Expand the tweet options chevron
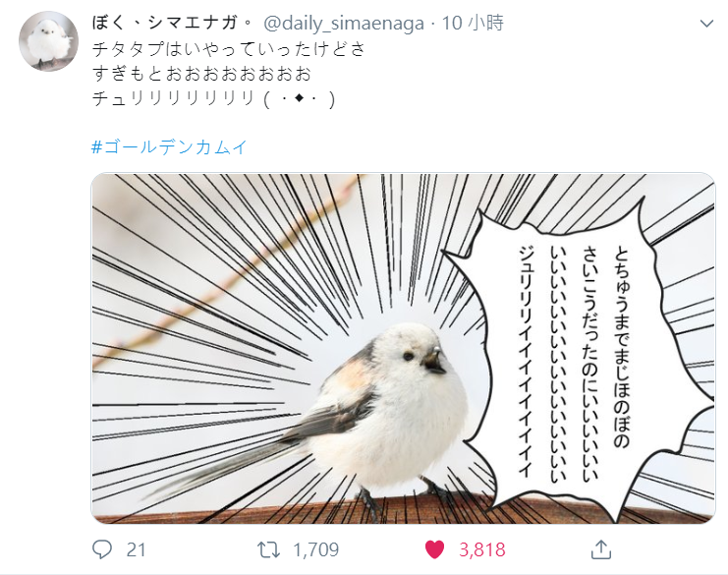Screen dimensions: 728x575 pos(706,24)
